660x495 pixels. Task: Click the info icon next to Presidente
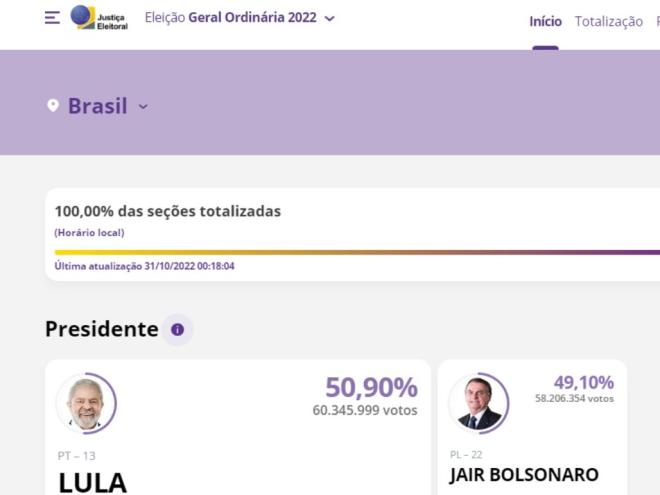[x=177, y=329]
